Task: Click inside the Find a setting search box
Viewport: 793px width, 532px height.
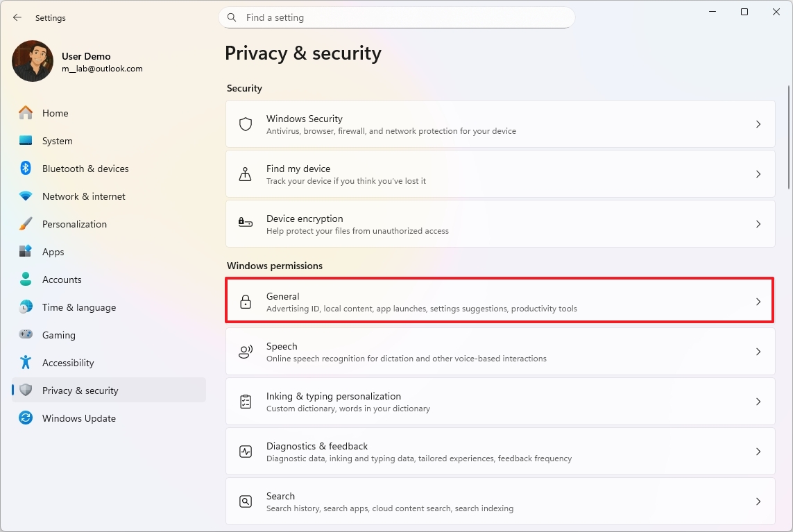Action: [396, 17]
